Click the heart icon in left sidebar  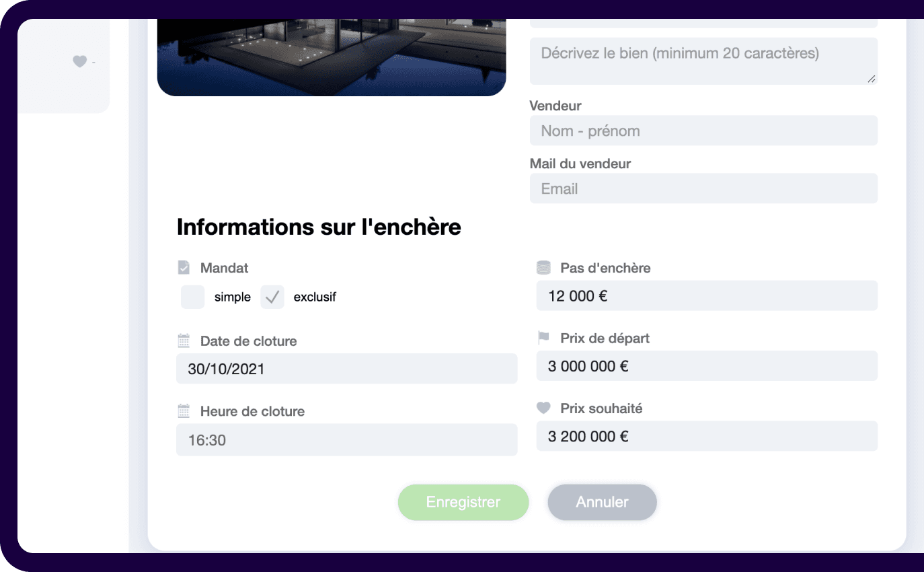pyautogui.click(x=79, y=62)
